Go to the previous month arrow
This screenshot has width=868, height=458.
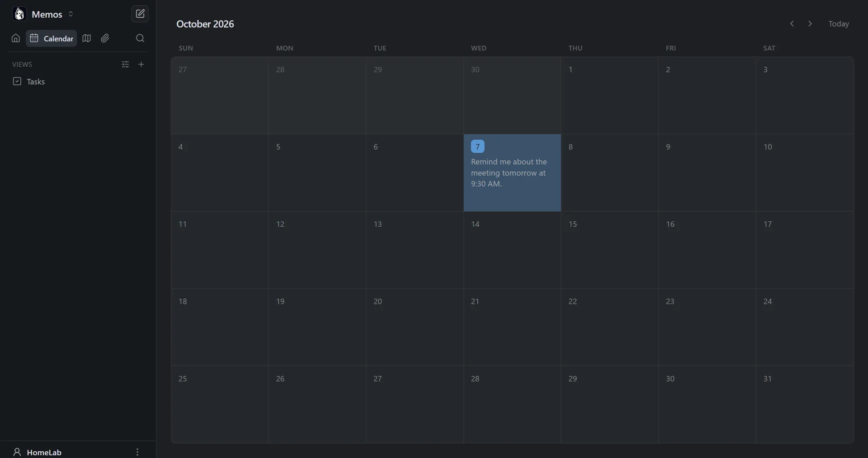[792, 23]
